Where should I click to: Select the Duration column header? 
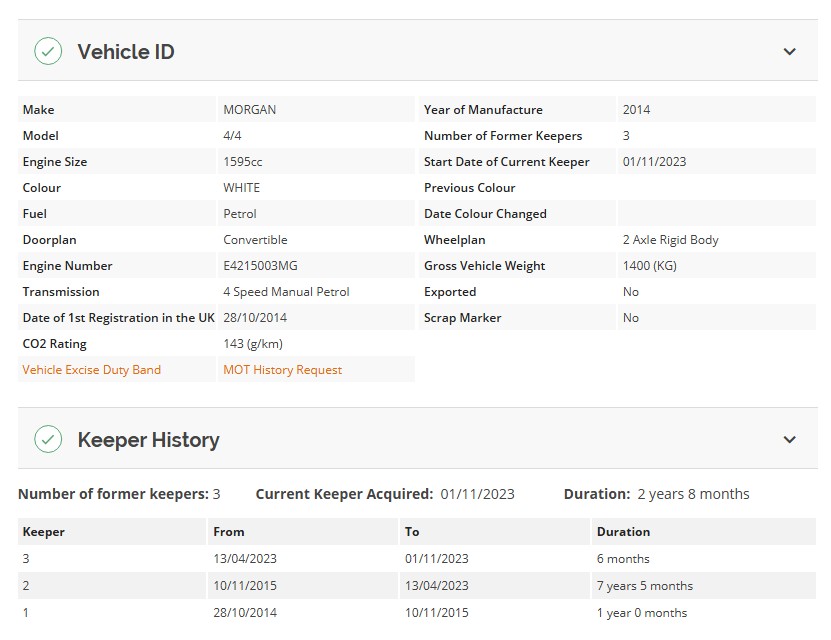point(623,532)
